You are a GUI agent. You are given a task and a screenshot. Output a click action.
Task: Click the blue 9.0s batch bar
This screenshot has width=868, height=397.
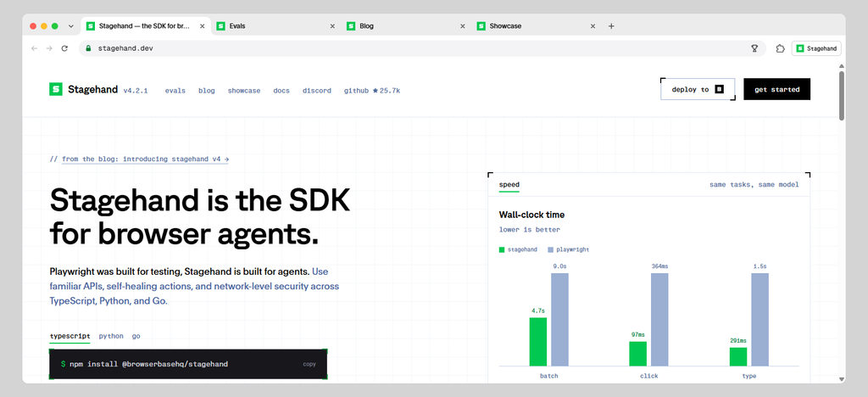[x=559, y=320]
